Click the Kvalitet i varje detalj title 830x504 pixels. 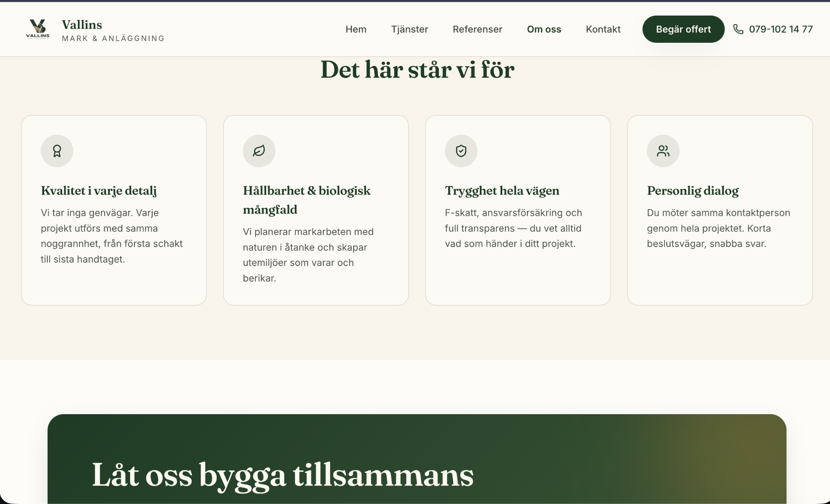(99, 190)
